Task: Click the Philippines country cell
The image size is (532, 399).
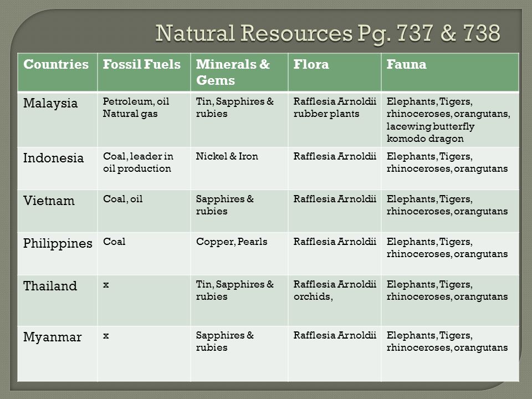Action: 57,254
